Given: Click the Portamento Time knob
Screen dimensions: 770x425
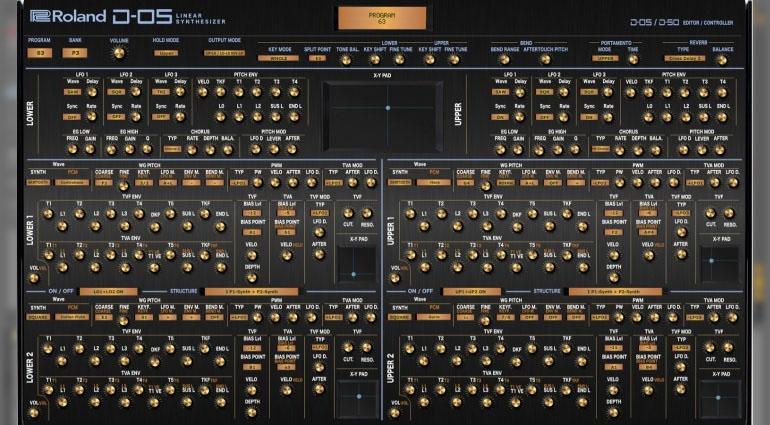Looking at the screenshot, I should pos(632,59).
